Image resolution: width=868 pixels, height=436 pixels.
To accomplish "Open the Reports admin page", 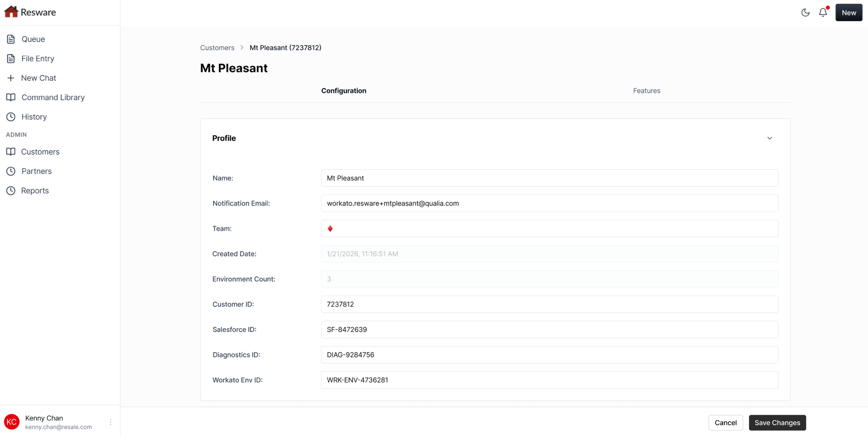I will pos(35,190).
